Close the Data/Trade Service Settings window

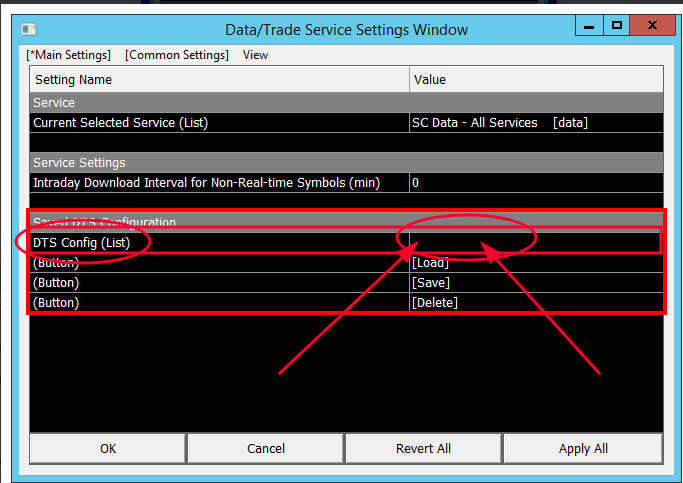click(x=652, y=26)
